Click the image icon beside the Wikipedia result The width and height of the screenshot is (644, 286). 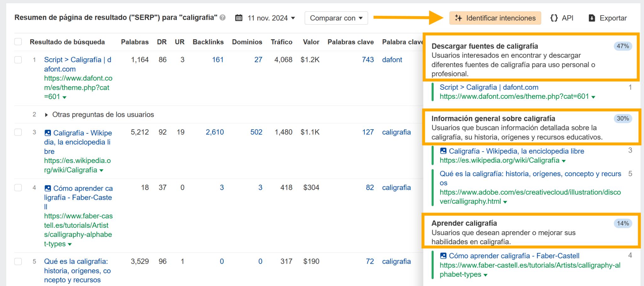pos(48,133)
